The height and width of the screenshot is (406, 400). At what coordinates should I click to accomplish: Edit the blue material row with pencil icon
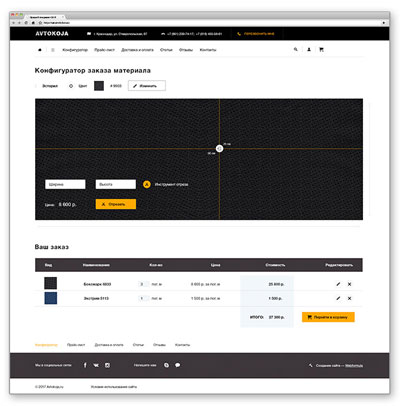click(x=338, y=298)
